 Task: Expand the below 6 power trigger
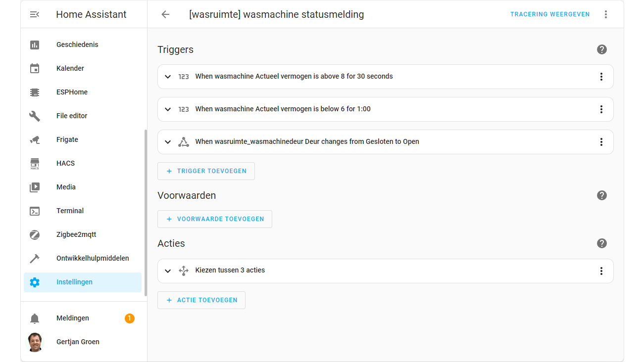(x=168, y=109)
